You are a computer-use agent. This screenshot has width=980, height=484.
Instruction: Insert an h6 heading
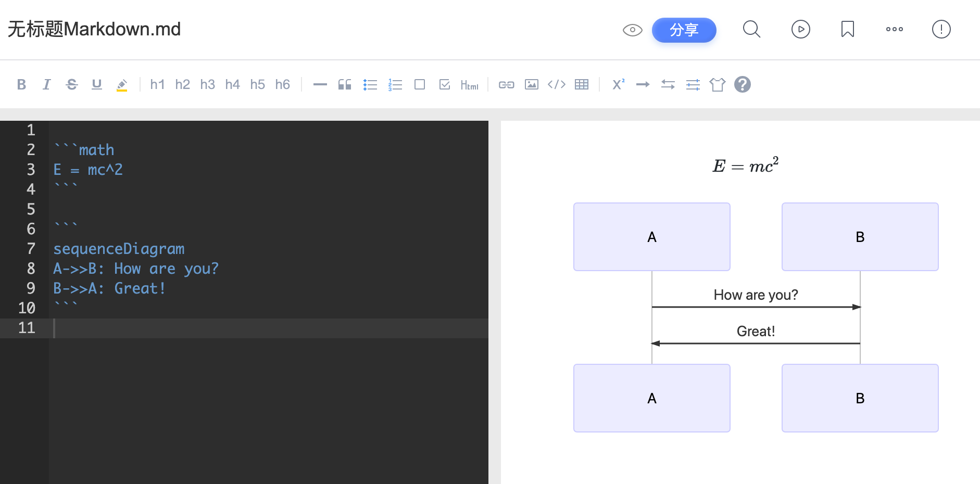[282, 84]
